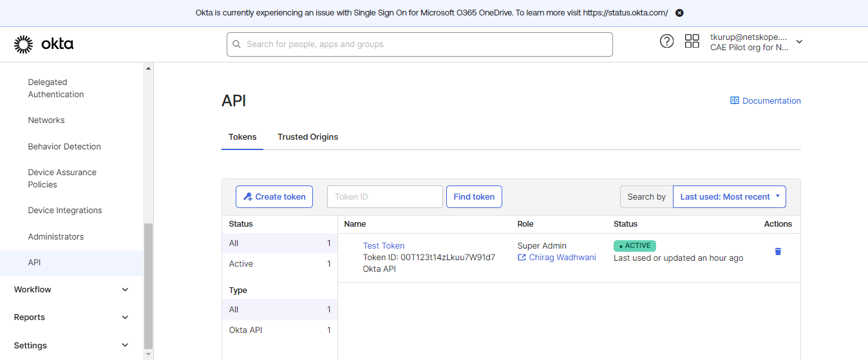This screenshot has width=868, height=360.
Task: Filter Status by All
Action: click(279, 243)
